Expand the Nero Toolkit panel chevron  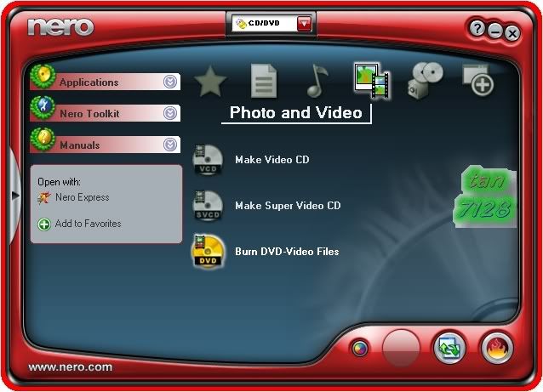click(170, 113)
